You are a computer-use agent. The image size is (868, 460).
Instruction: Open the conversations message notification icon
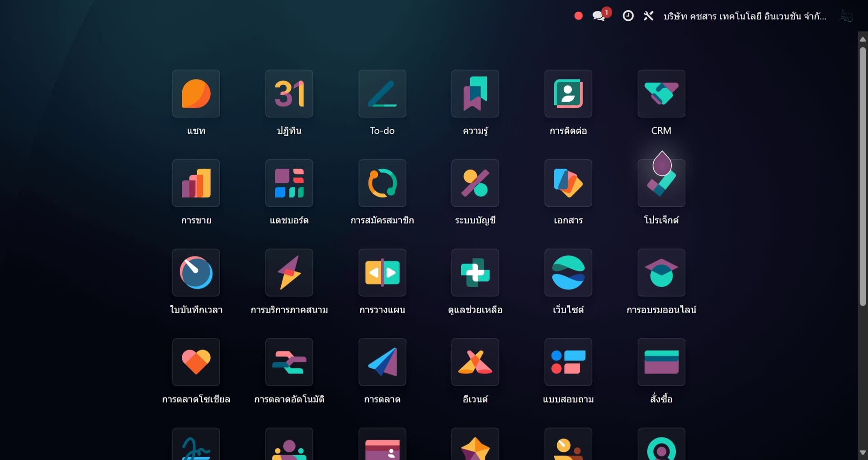[x=599, y=16]
